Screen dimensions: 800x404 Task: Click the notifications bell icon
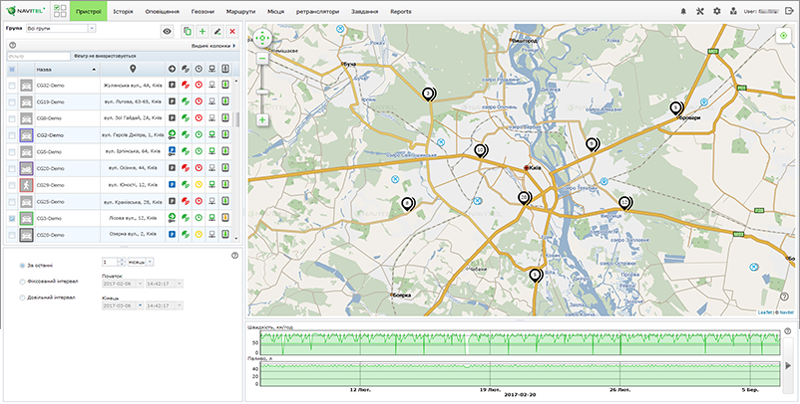pyautogui.click(x=684, y=11)
